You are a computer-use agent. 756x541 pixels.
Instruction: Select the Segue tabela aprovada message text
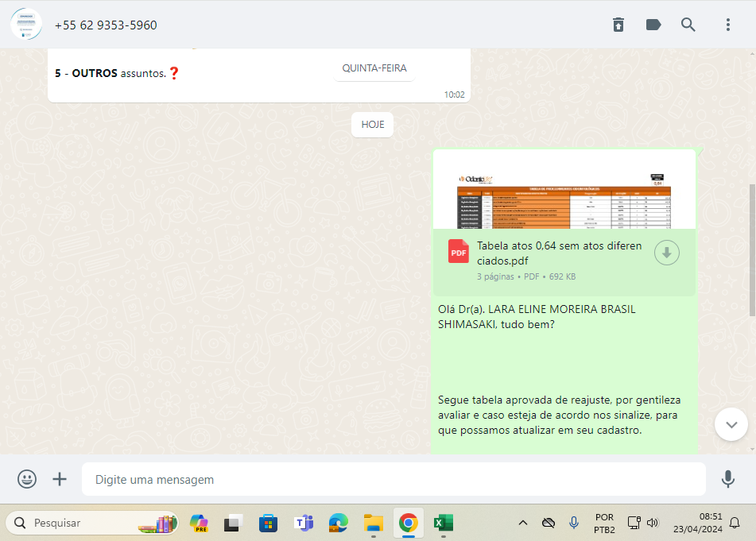tap(560, 415)
